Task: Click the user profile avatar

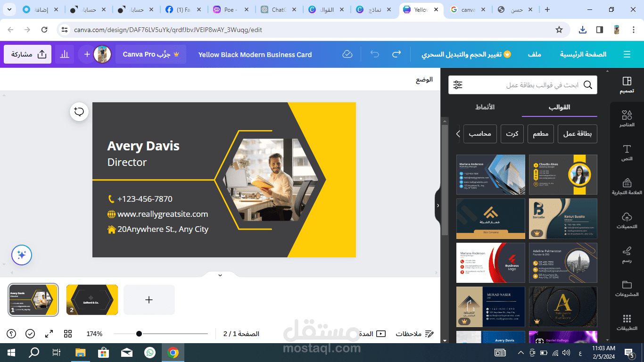Action: pyautogui.click(x=102, y=54)
